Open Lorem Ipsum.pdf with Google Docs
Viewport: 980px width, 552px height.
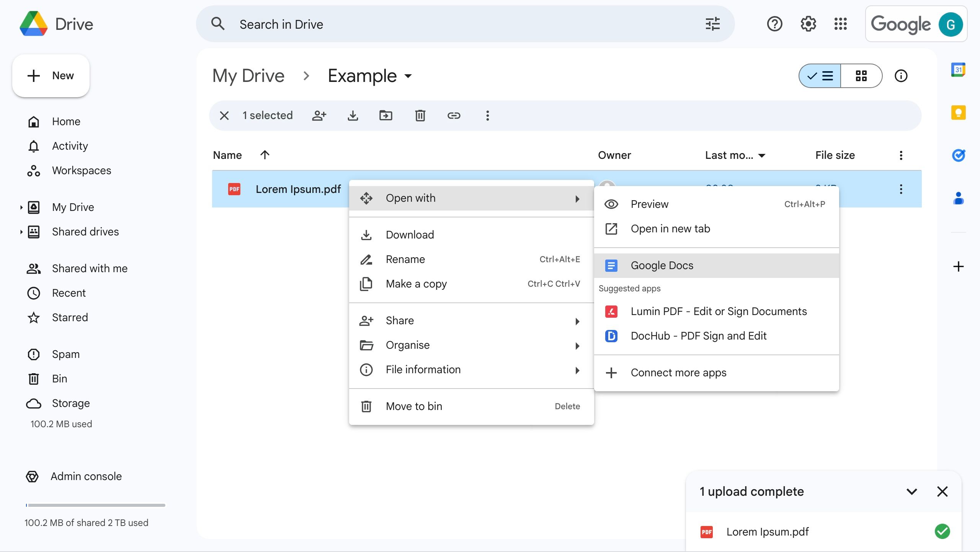tap(662, 265)
